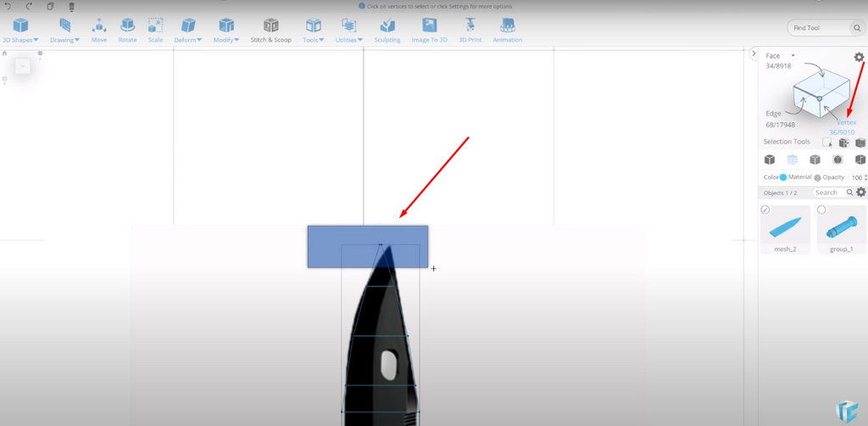Uncheck the mesh_2 object checkbox

click(x=765, y=210)
